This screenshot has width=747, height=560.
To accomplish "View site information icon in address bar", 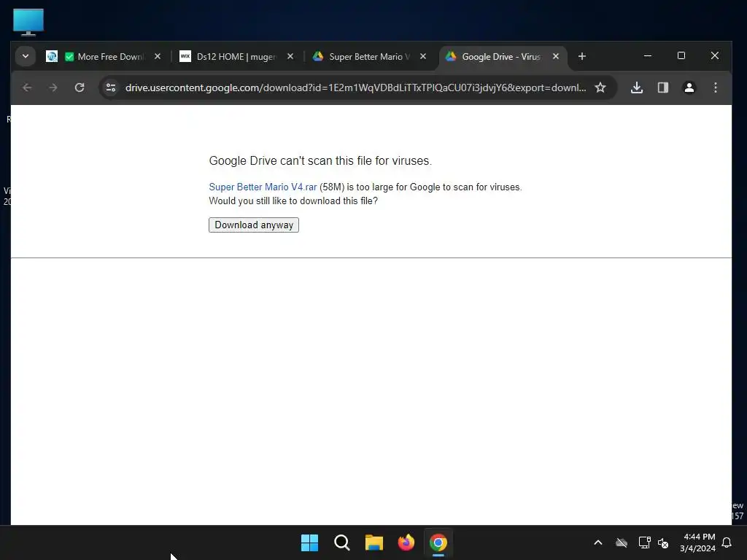I will (x=111, y=87).
